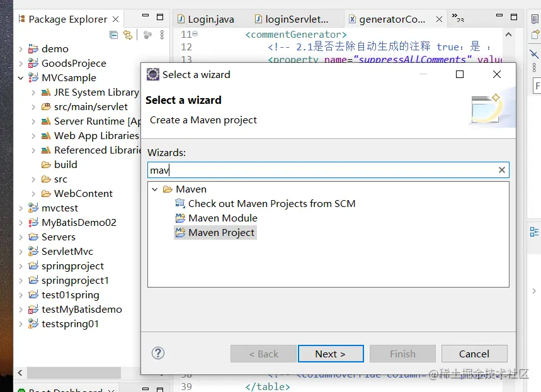Show hidden editor tabs list

458,18
